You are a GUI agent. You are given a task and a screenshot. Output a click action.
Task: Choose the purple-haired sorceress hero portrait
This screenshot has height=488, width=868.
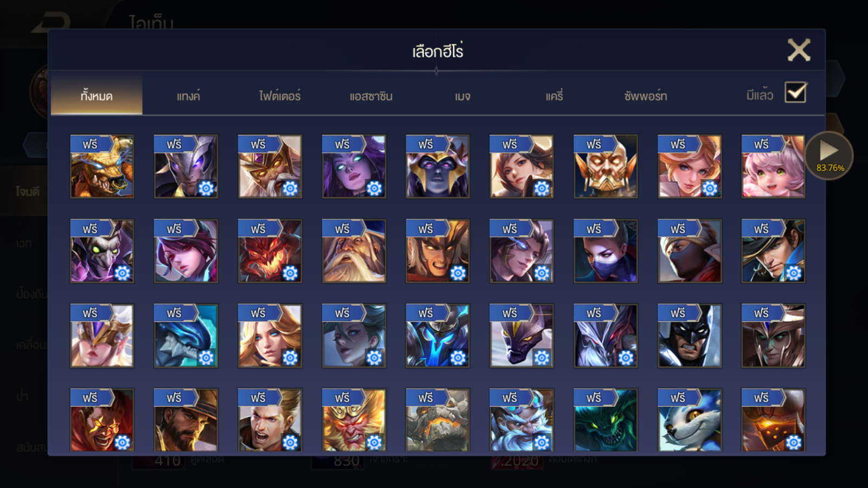coord(354,166)
